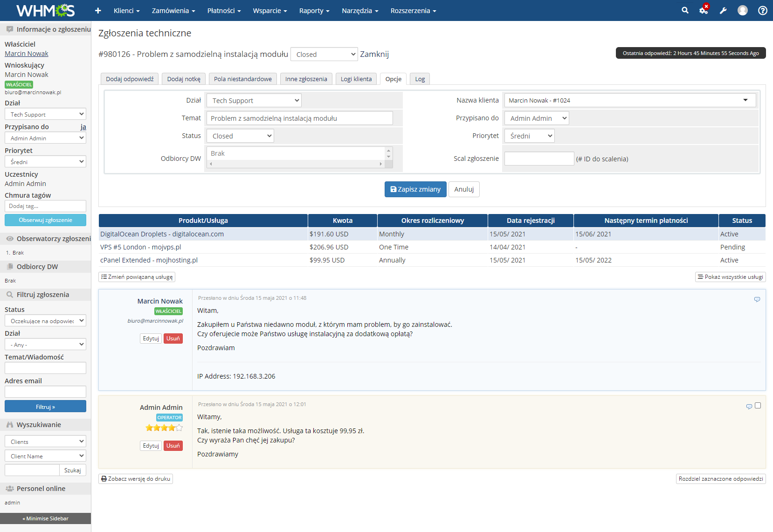Open admin notifications gear with red badge
Image resolution: width=773 pixels, height=532 pixels.
703,10
